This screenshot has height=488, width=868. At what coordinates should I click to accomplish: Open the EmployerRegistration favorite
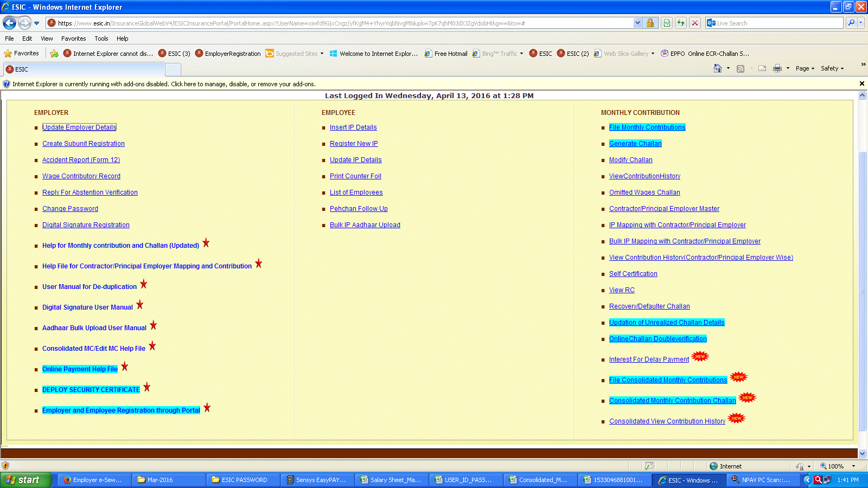(x=228, y=53)
